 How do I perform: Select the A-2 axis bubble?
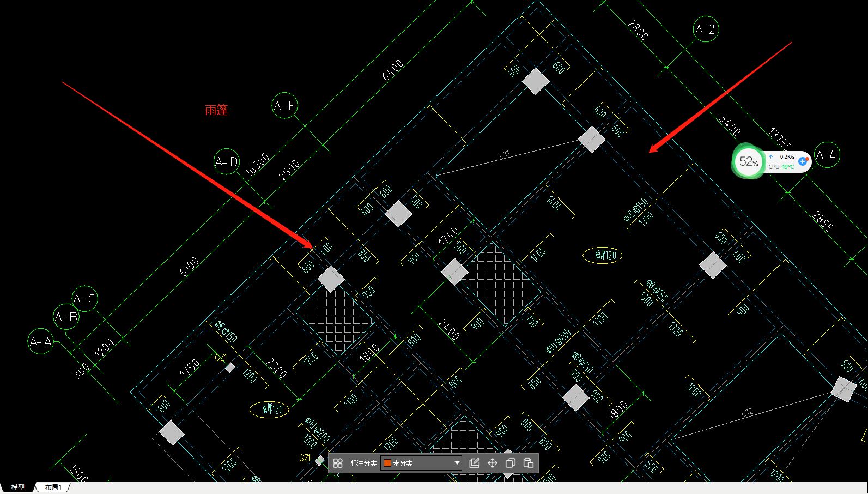[x=706, y=29]
